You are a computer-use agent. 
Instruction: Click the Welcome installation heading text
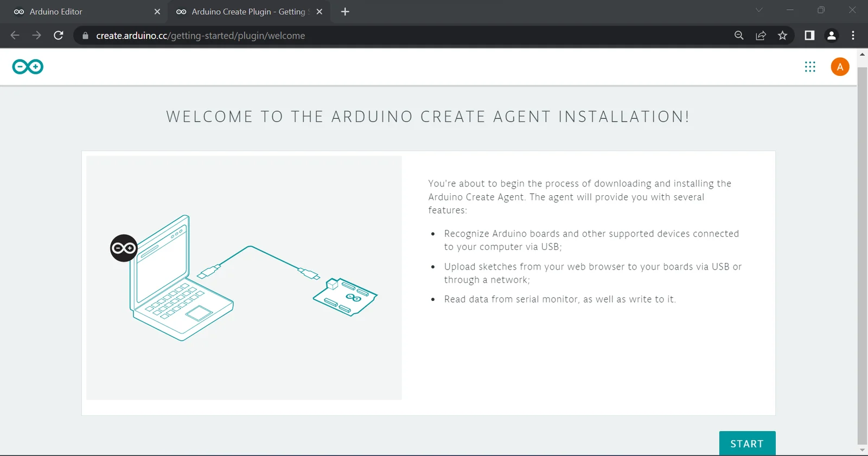[x=428, y=117]
